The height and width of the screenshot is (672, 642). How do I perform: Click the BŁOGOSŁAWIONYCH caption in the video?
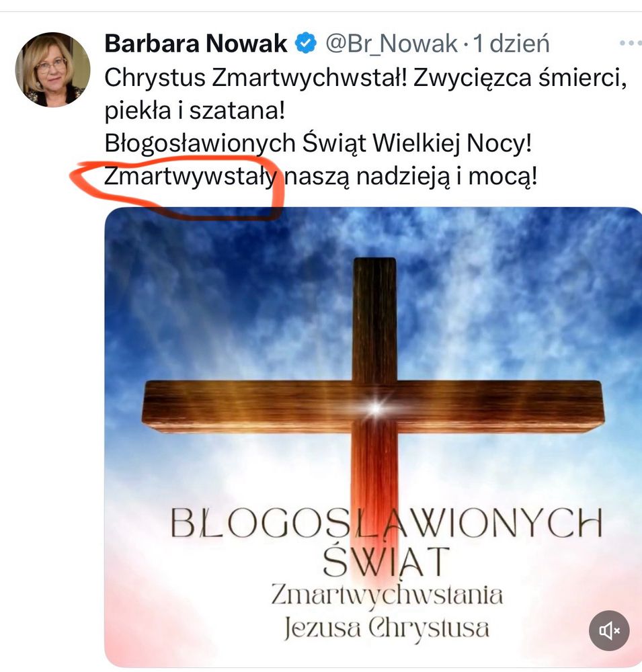[387, 523]
